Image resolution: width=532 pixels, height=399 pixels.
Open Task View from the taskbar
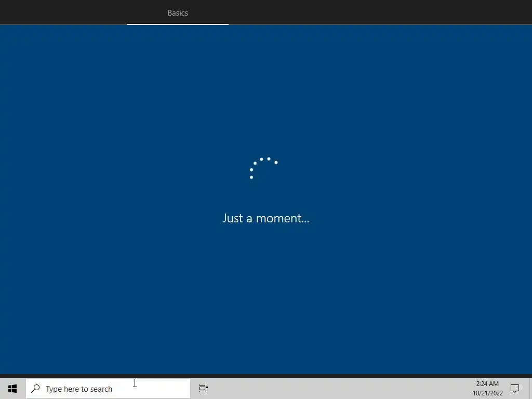[x=204, y=389]
